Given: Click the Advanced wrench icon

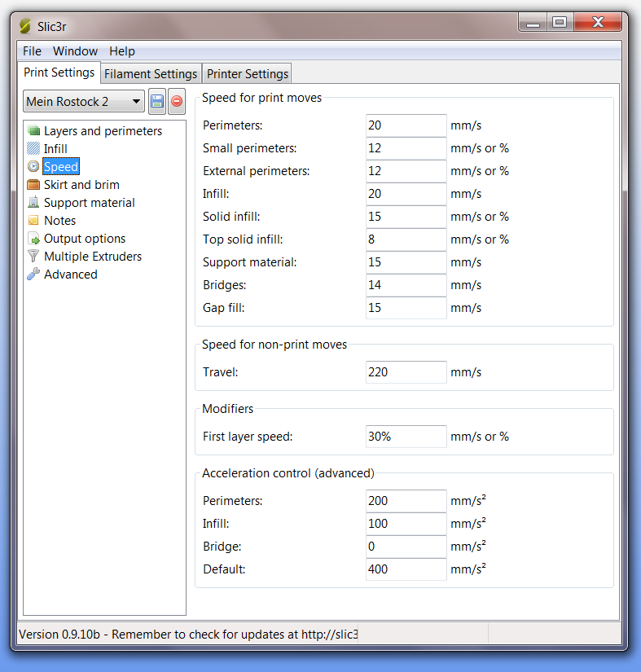Looking at the screenshot, I should (33, 274).
